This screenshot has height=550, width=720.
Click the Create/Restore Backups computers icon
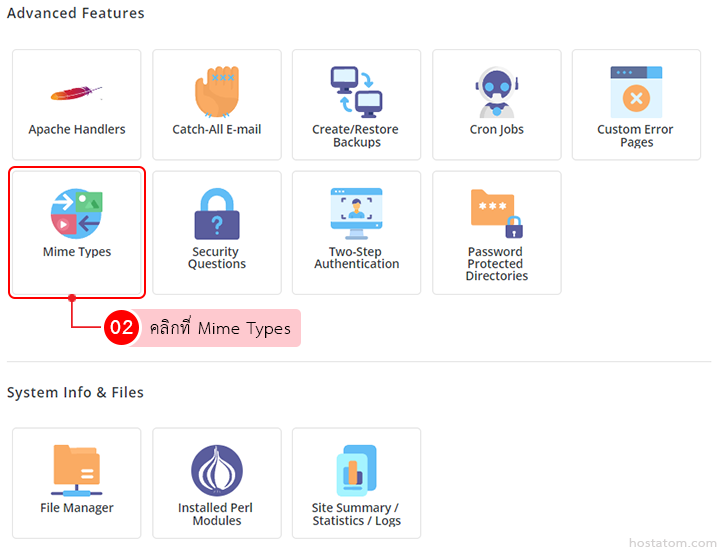357,92
